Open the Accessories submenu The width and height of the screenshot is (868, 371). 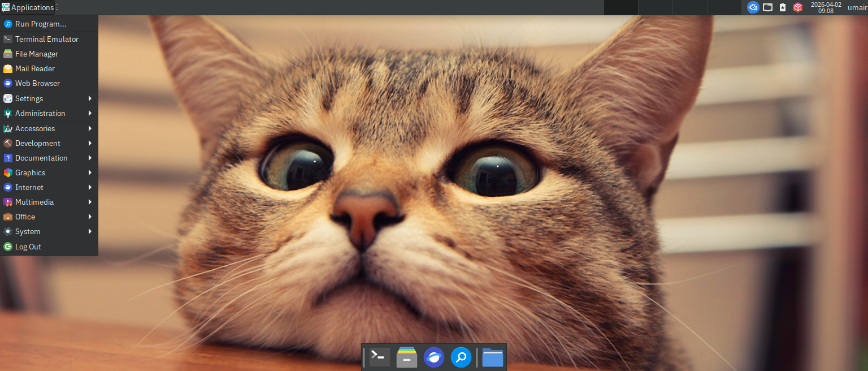[x=49, y=128]
